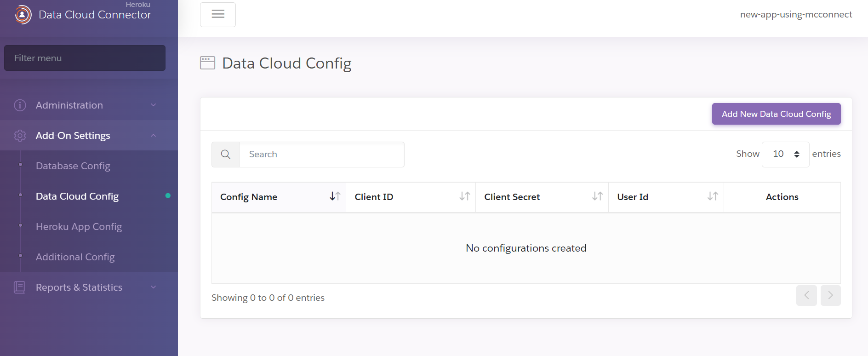Viewport: 868px width, 356px height.
Task: Click the Data Cloud Connector logo icon
Action: click(x=23, y=15)
